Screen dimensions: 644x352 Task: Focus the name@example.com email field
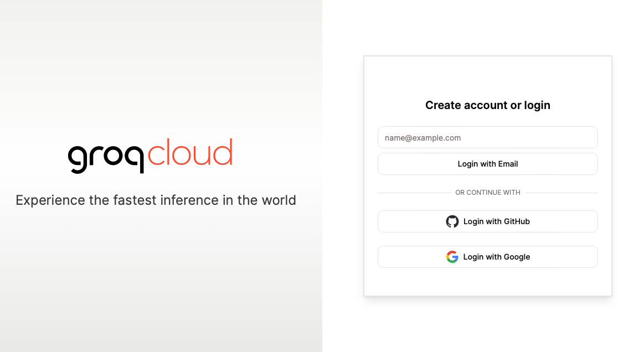[x=487, y=138]
